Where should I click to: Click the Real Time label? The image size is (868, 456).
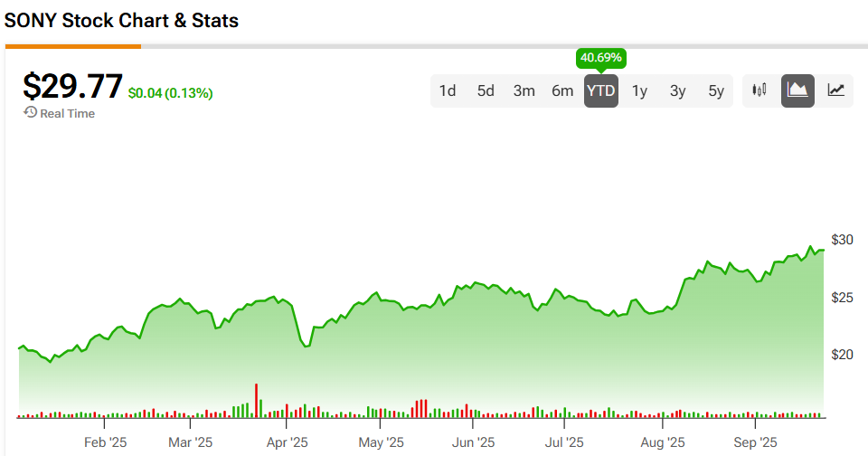click(68, 114)
